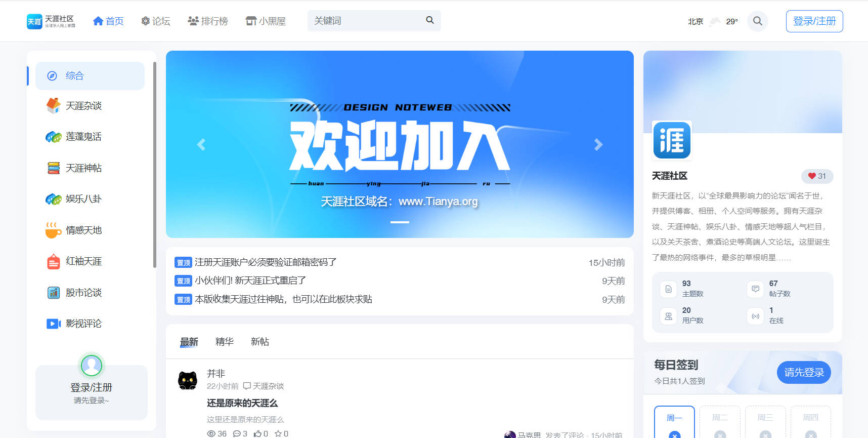Screen dimensions: 868x438
Task: Click the views eye icon showing 36
Action: [211, 434]
